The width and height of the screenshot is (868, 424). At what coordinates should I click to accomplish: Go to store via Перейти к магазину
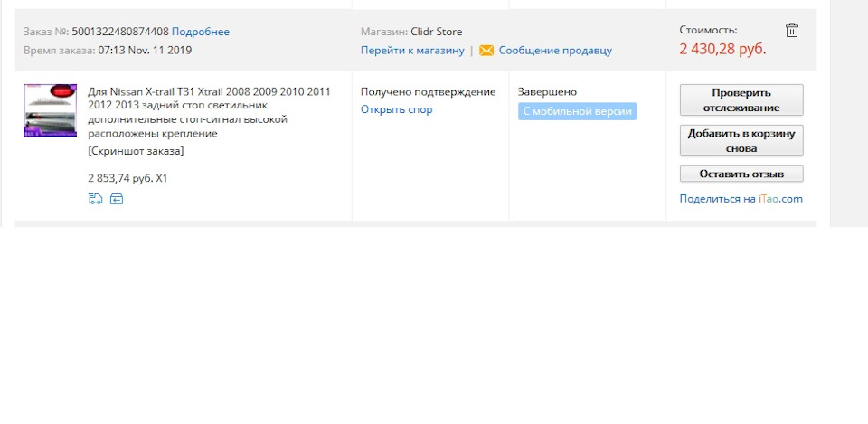(x=412, y=51)
